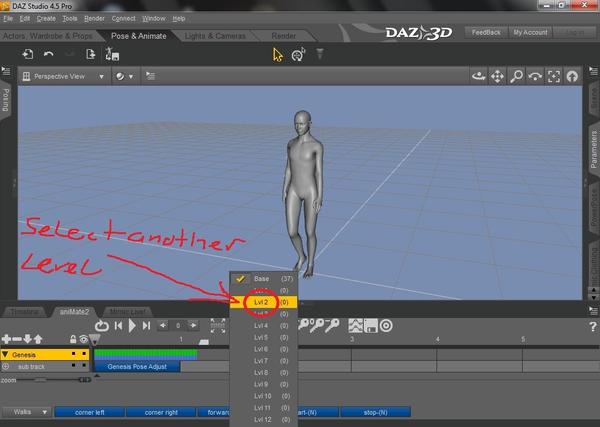Viewport: 600px width, 427px height.
Task: Open the left pane options menu icon
Action: (x=6, y=70)
